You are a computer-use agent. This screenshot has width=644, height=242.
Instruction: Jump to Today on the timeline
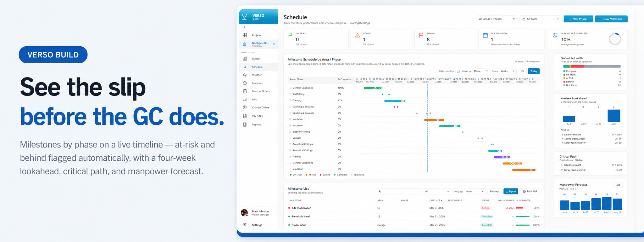coord(534,71)
